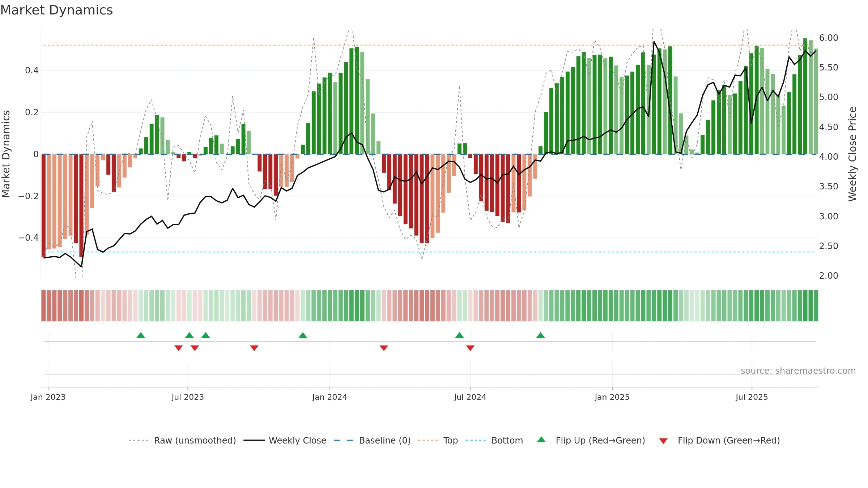Click the 3.00 price axis tick
This screenshot has height=488, width=868.
coord(829,217)
